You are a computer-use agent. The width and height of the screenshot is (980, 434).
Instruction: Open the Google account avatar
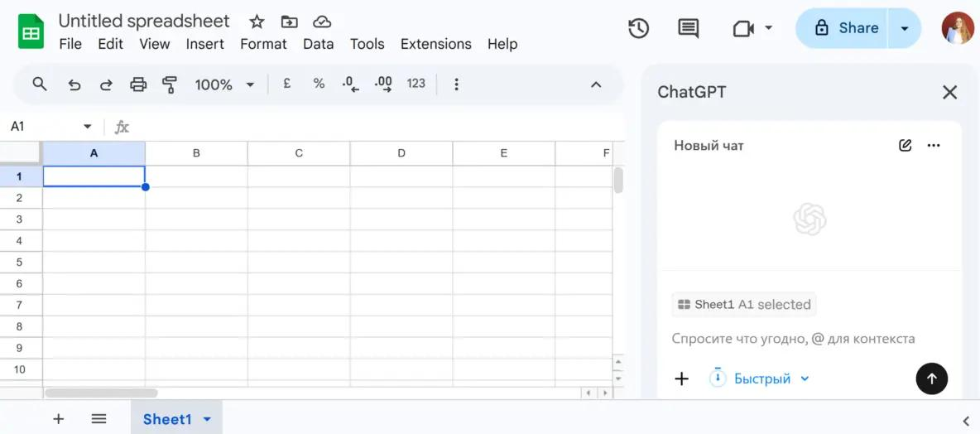pyautogui.click(x=958, y=28)
